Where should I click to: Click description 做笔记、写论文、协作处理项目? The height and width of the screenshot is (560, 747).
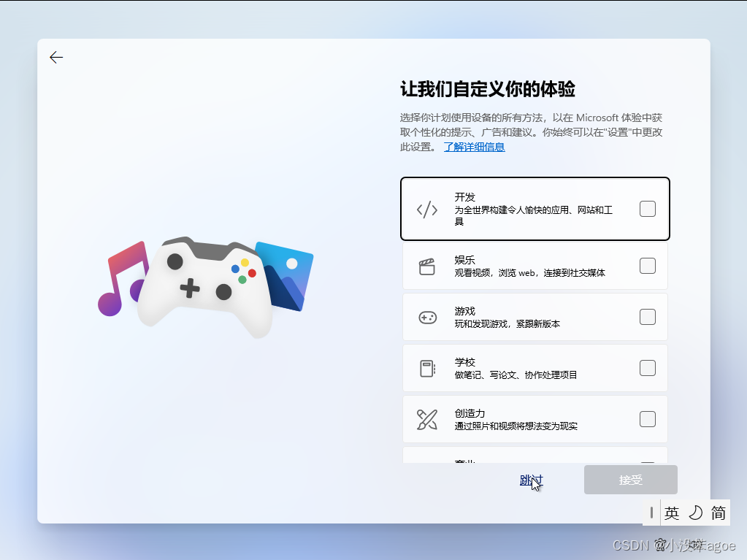click(516, 375)
